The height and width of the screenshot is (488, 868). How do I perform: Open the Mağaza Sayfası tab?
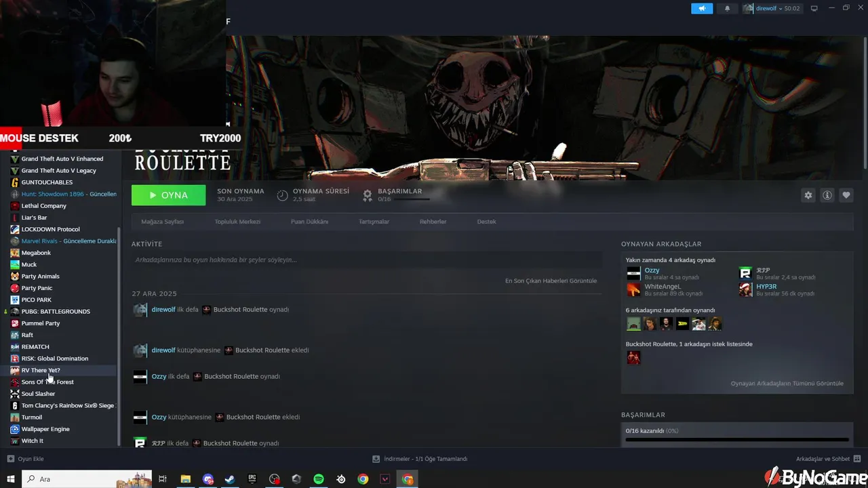coord(162,222)
